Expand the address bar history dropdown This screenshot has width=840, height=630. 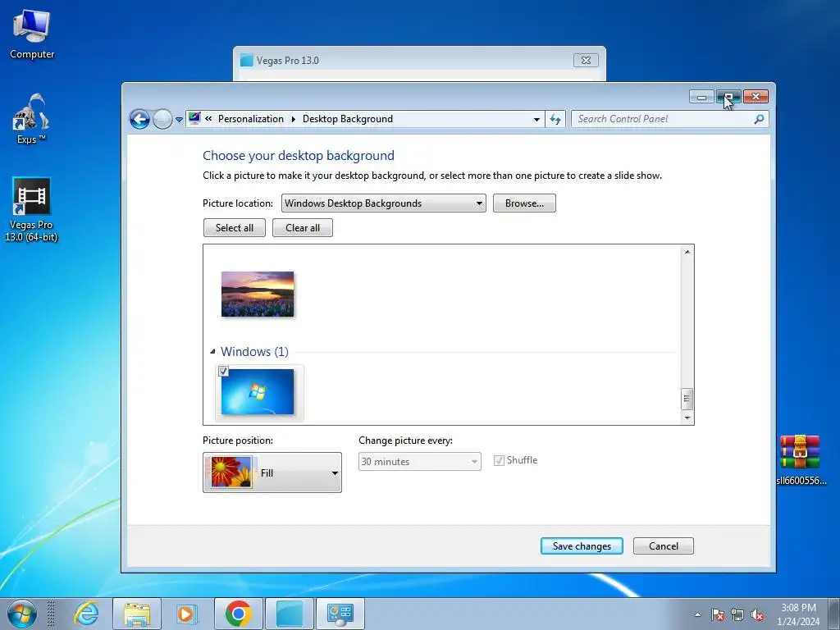click(536, 120)
